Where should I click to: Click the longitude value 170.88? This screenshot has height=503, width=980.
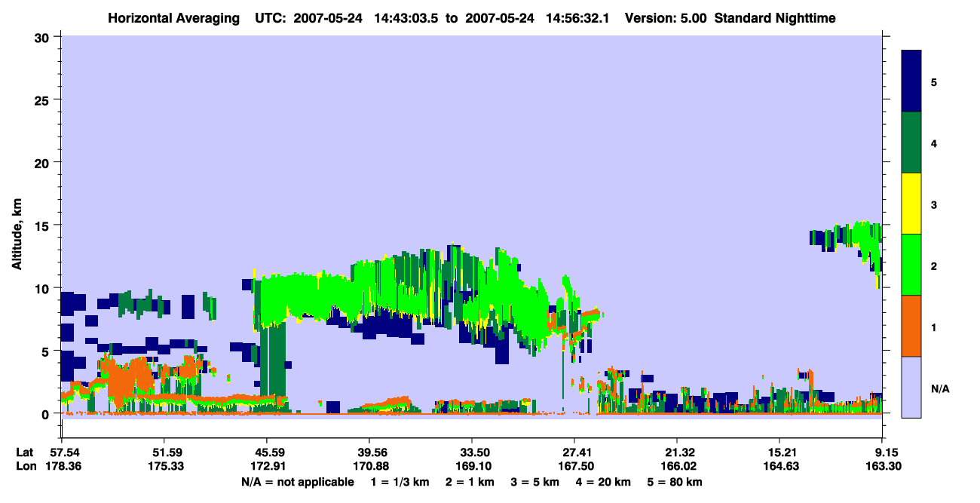point(369,466)
